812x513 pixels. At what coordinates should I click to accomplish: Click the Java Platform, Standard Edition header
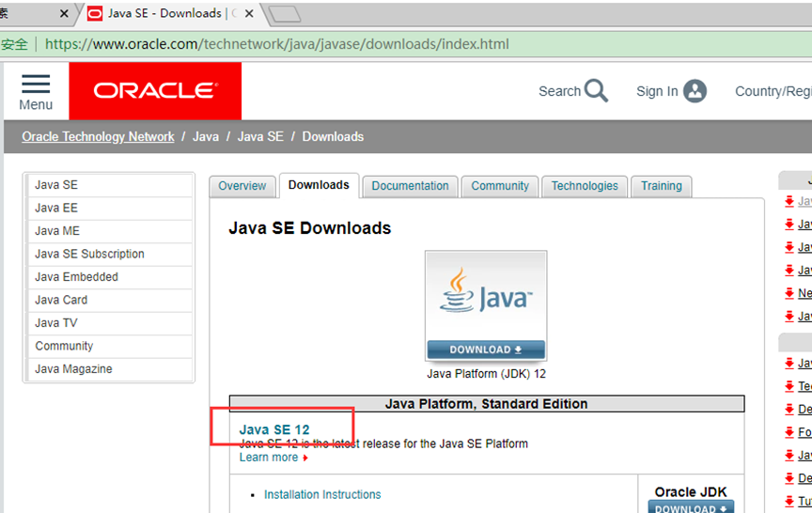(486, 404)
